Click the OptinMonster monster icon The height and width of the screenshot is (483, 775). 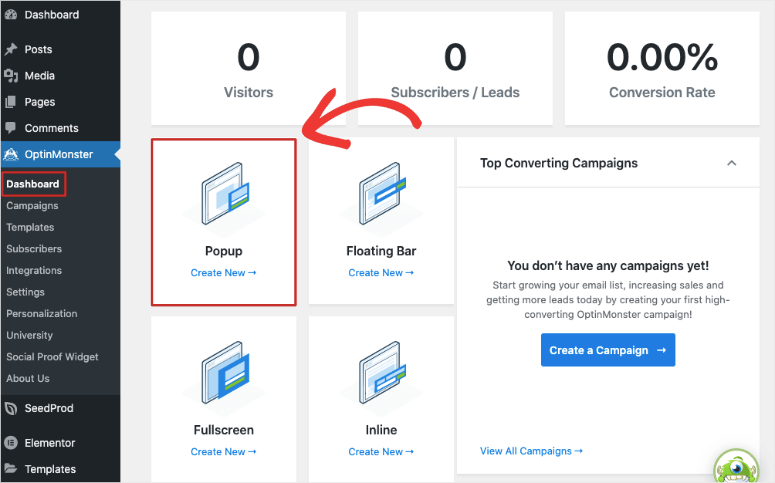pyautogui.click(x=11, y=154)
